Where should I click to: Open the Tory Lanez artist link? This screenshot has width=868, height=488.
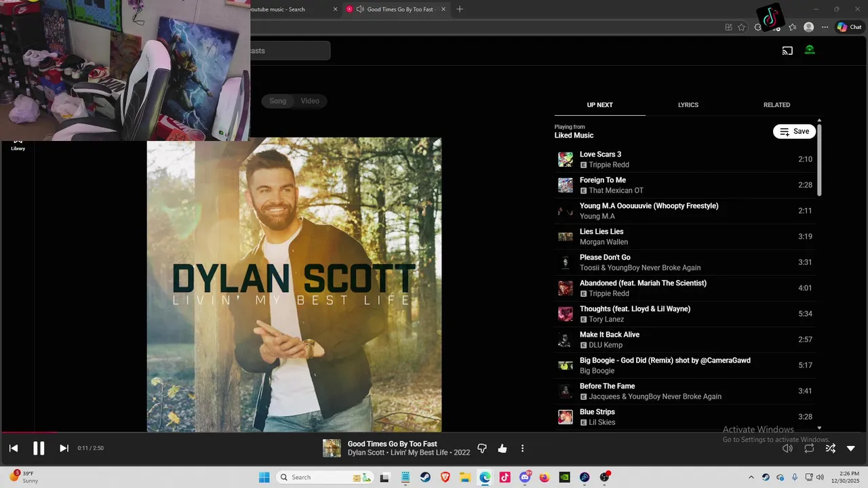coord(606,319)
